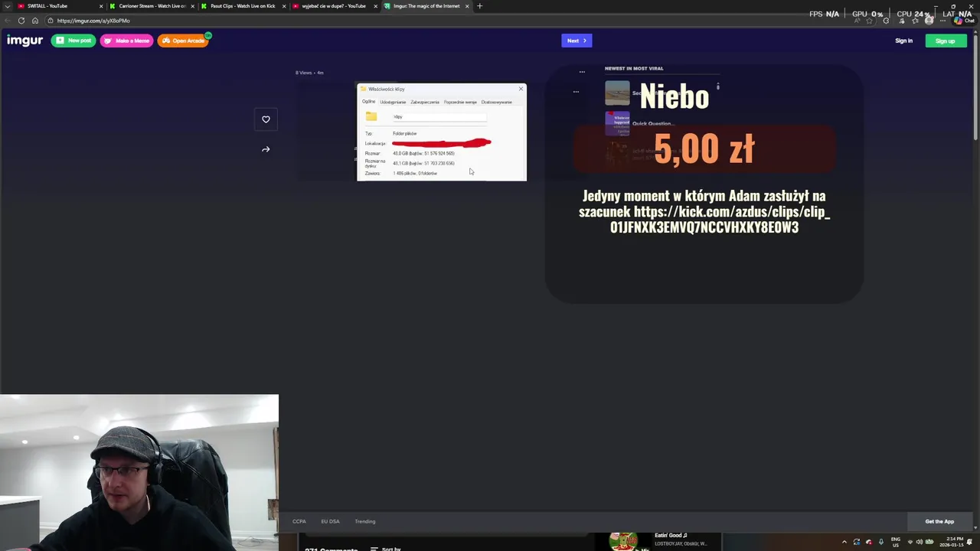The height and width of the screenshot is (551, 980).
Task: Click the Sort by control
Action: coord(386,548)
